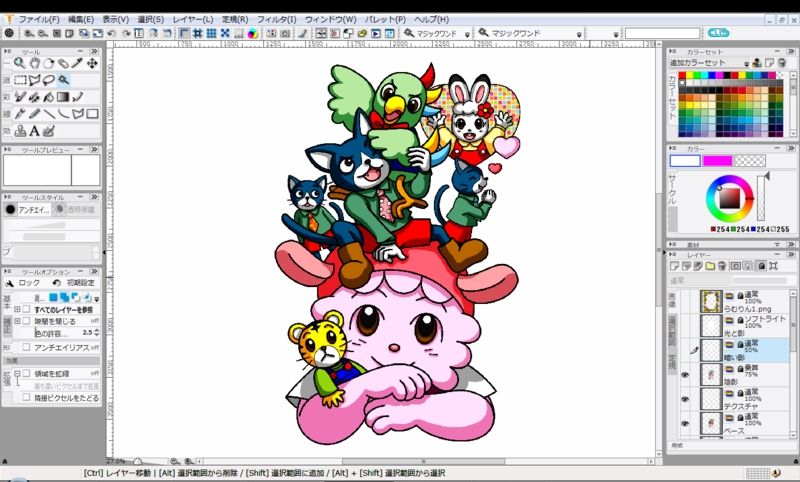Open 編集(E) menu
The width and height of the screenshot is (800, 482).
[x=81, y=19]
